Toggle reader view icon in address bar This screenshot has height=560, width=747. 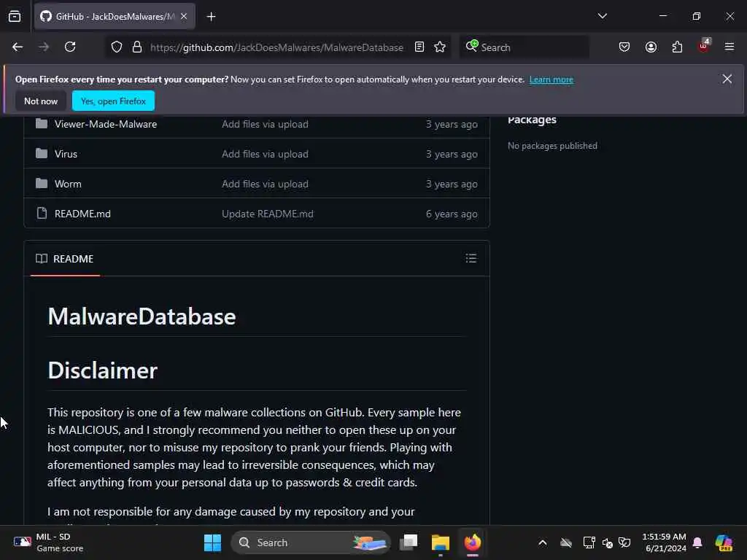(x=419, y=47)
